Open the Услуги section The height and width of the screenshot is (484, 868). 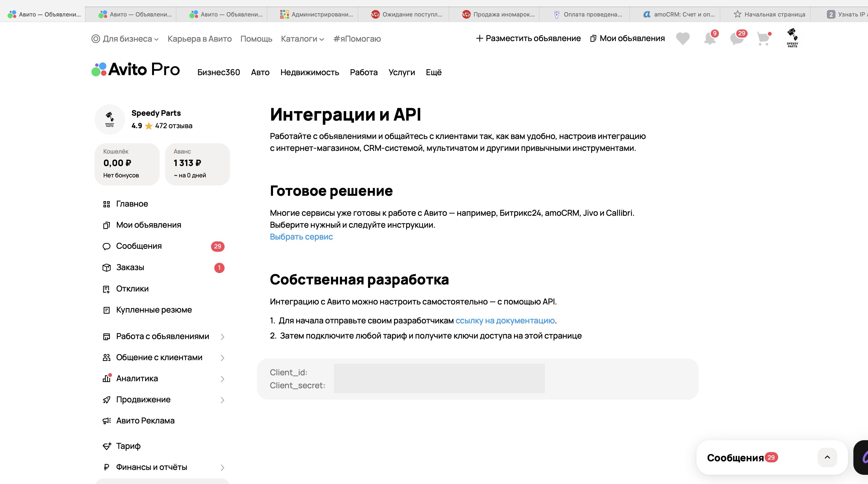click(402, 72)
